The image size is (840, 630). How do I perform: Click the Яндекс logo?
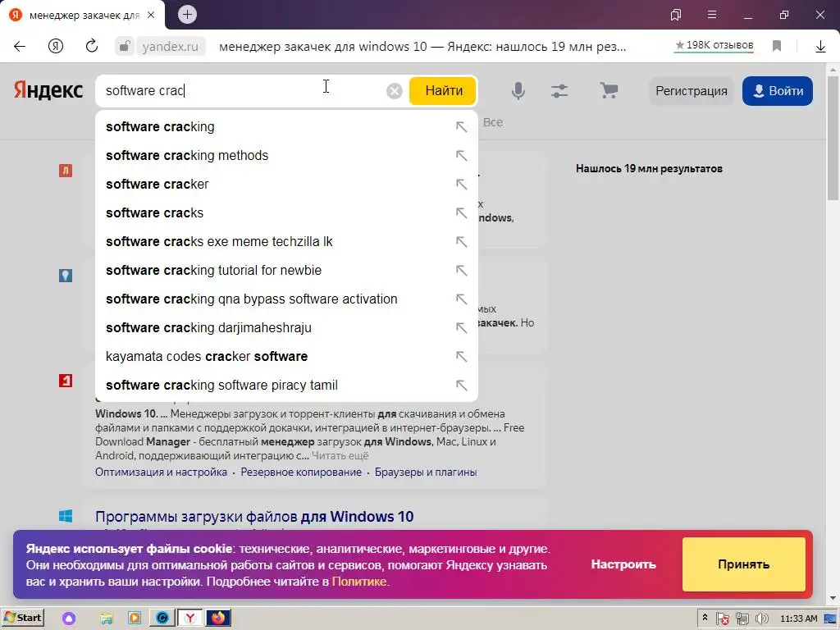pos(48,90)
